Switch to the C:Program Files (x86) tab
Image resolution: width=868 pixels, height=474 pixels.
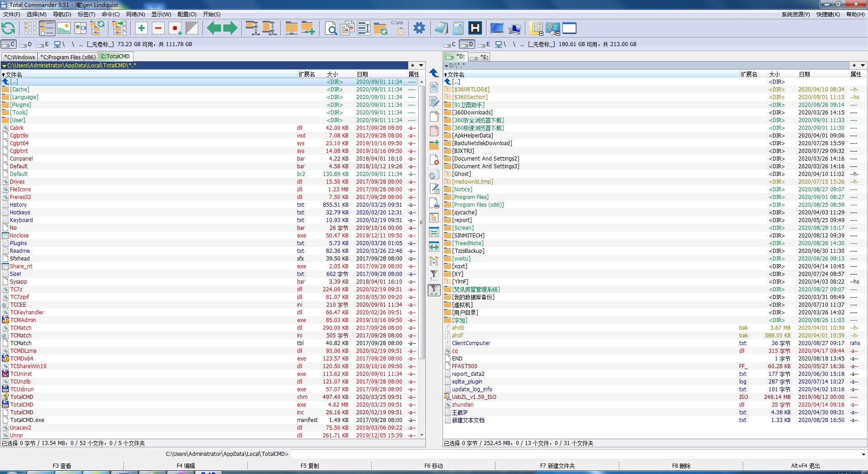[68, 57]
